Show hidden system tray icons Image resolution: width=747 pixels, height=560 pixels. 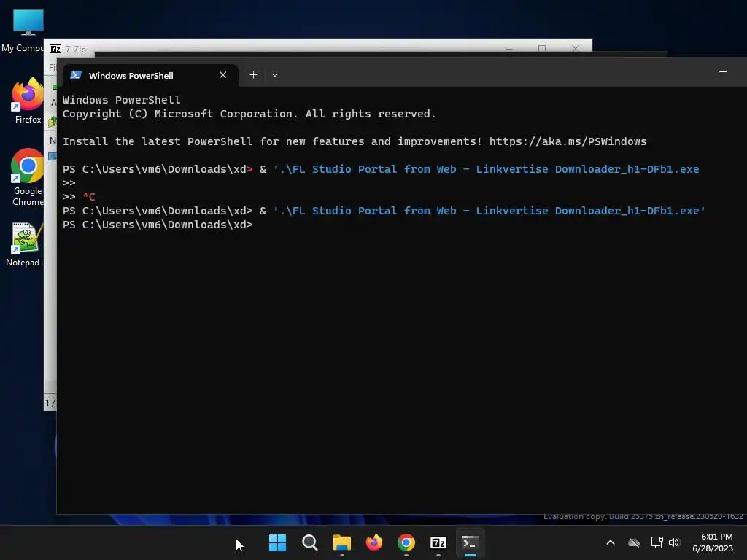click(x=611, y=542)
